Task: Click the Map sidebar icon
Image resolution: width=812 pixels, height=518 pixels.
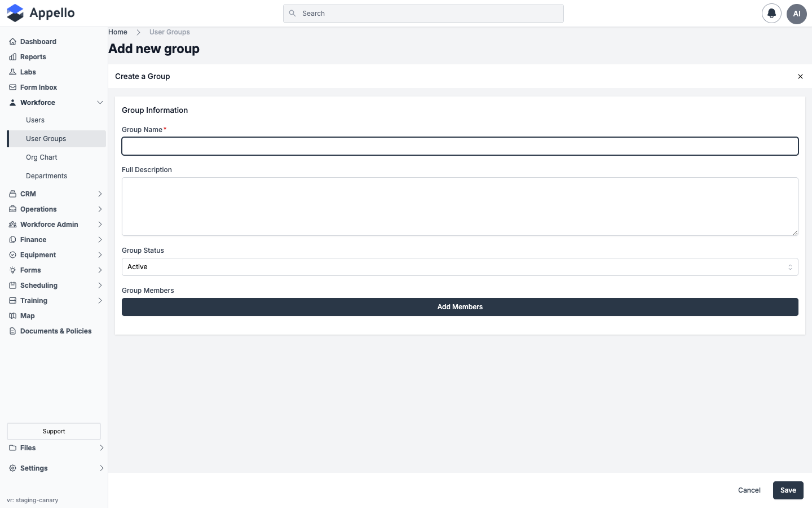Action: (x=12, y=316)
